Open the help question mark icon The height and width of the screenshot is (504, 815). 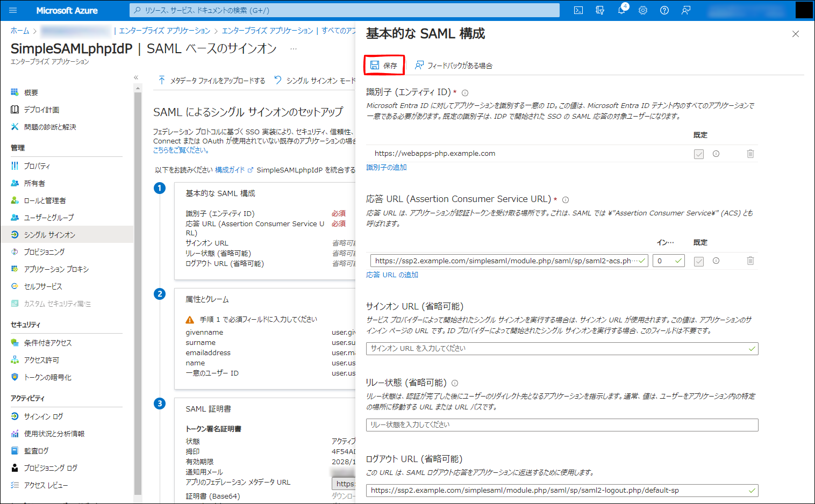point(664,10)
